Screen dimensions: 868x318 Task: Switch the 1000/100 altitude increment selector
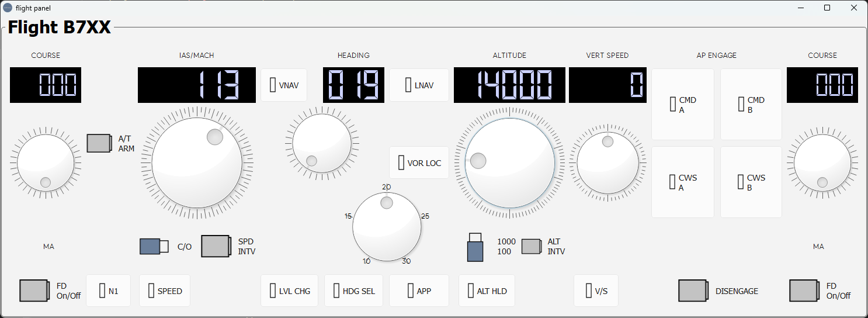[475, 247]
